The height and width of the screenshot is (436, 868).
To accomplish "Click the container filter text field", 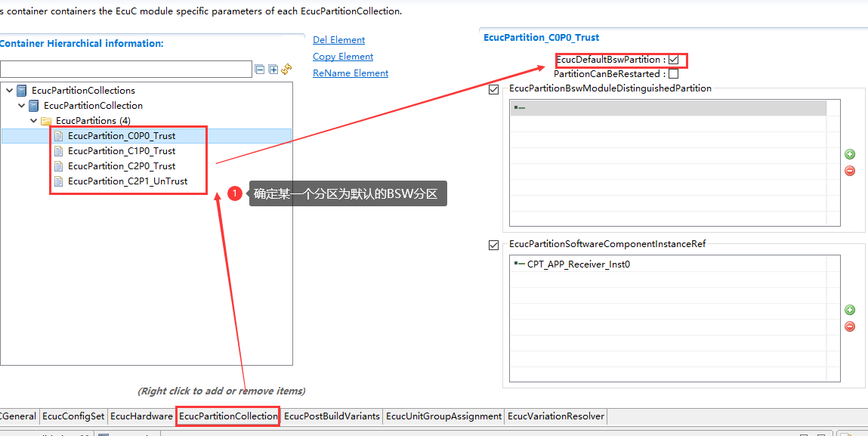I will click(x=125, y=70).
